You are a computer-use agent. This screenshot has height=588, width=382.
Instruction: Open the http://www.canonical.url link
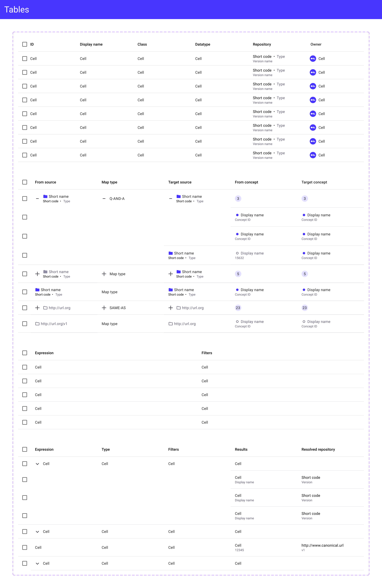click(x=322, y=545)
